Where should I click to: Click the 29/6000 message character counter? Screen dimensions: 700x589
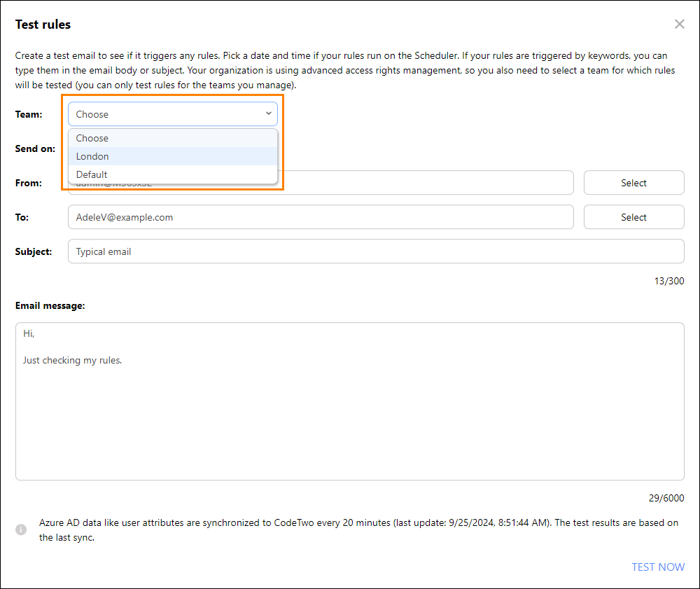666,498
